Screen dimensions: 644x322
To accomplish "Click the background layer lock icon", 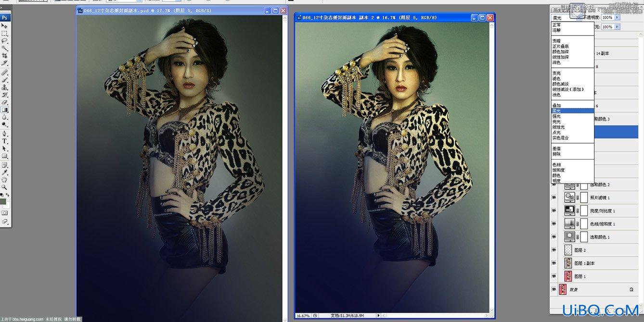I will 631,290.
